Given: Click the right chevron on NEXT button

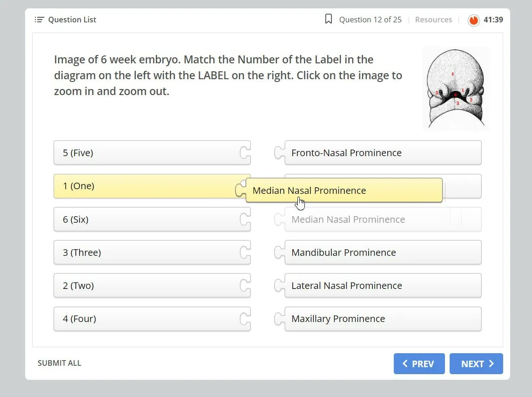Looking at the screenshot, I should [492, 364].
